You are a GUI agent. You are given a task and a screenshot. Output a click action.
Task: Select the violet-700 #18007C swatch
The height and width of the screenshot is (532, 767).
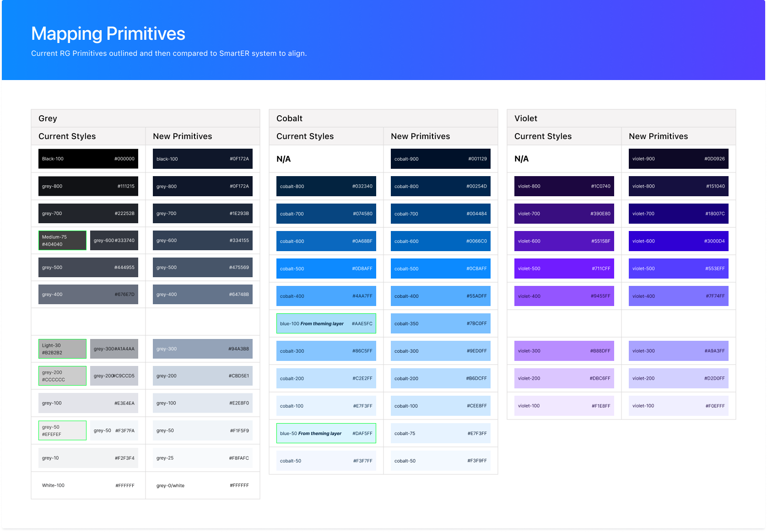679,214
